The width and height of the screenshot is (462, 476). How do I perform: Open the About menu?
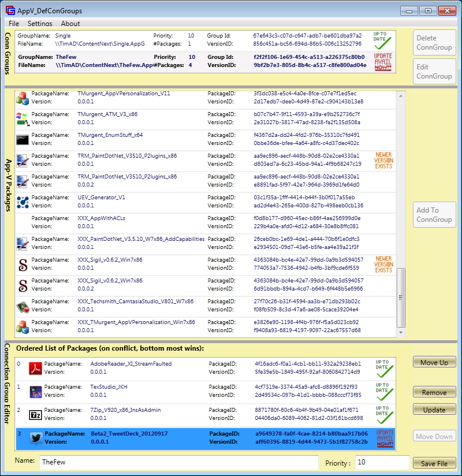pos(70,23)
